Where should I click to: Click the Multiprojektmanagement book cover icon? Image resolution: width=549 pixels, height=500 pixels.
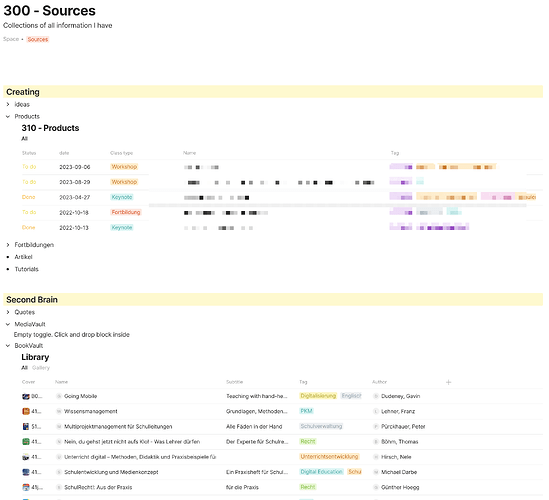[x=26, y=426]
